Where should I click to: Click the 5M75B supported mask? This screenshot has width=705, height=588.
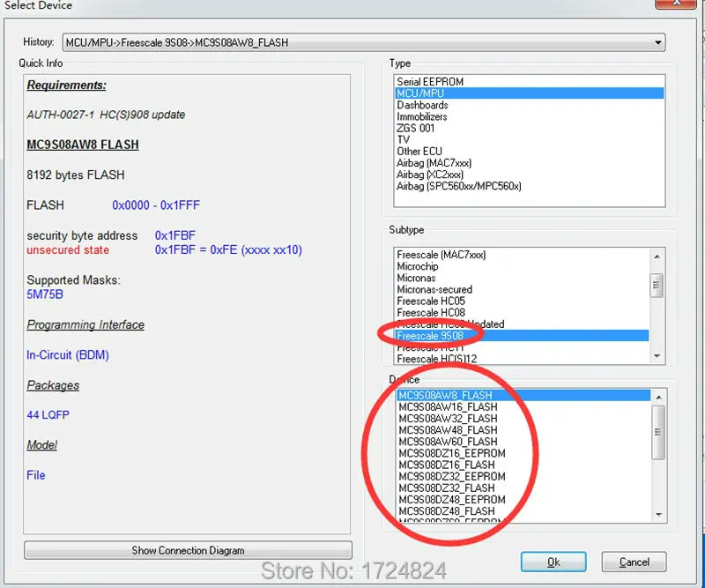tap(45, 294)
